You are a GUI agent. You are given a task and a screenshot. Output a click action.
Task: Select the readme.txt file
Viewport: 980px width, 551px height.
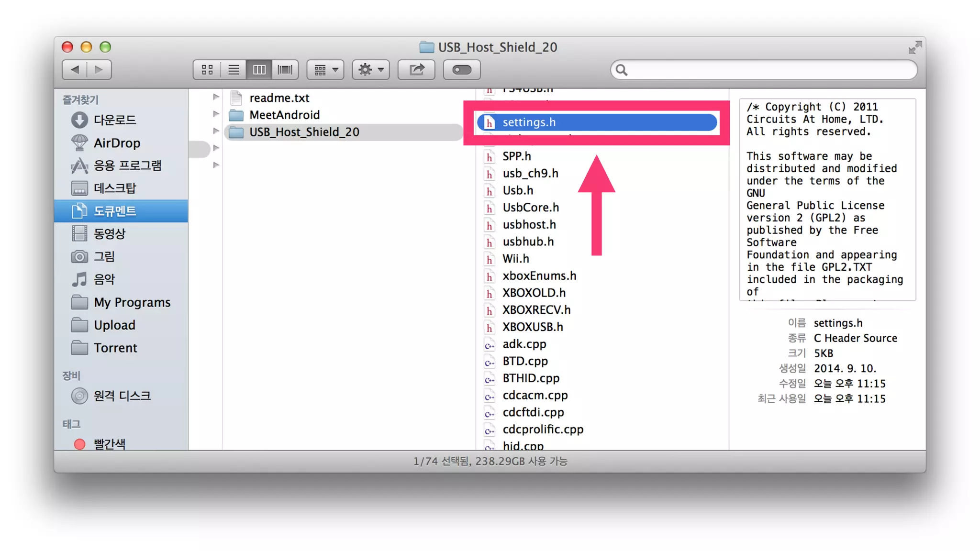pos(279,98)
